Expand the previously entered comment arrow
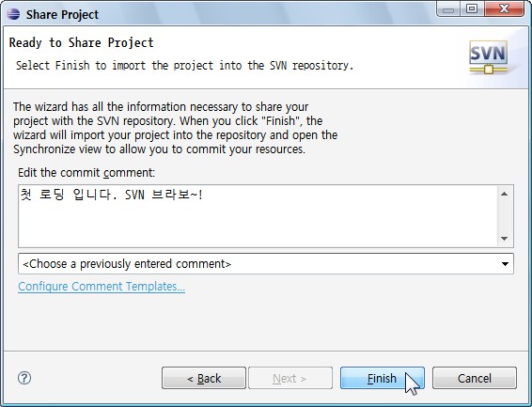The width and height of the screenshot is (532, 407). pyautogui.click(x=505, y=263)
